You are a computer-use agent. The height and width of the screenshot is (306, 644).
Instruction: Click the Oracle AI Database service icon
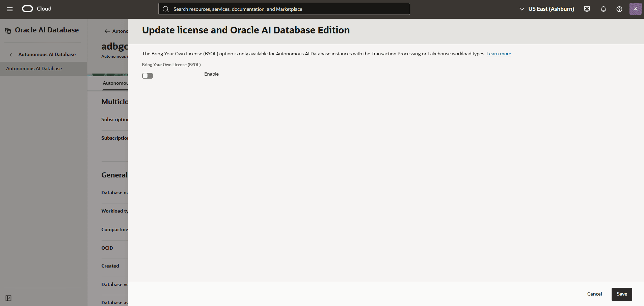7,30
